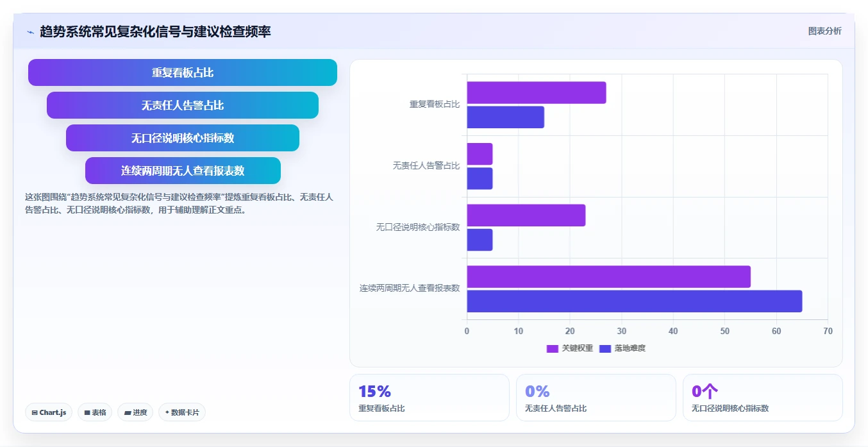868x447 pixels.
Task: Click 无责任人告警占比 caption under 0% card
Action: click(x=556, y=409)
